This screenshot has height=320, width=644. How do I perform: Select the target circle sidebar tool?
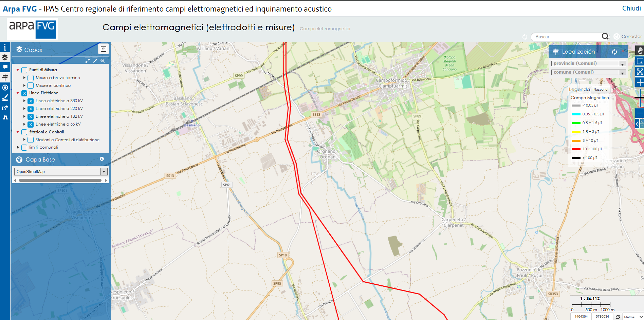click(5, 88)
